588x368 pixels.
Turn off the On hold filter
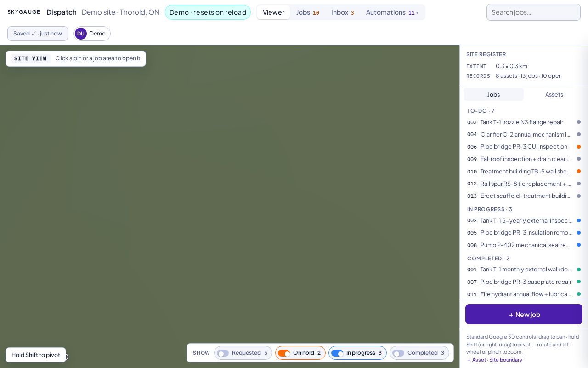(300, 353)
